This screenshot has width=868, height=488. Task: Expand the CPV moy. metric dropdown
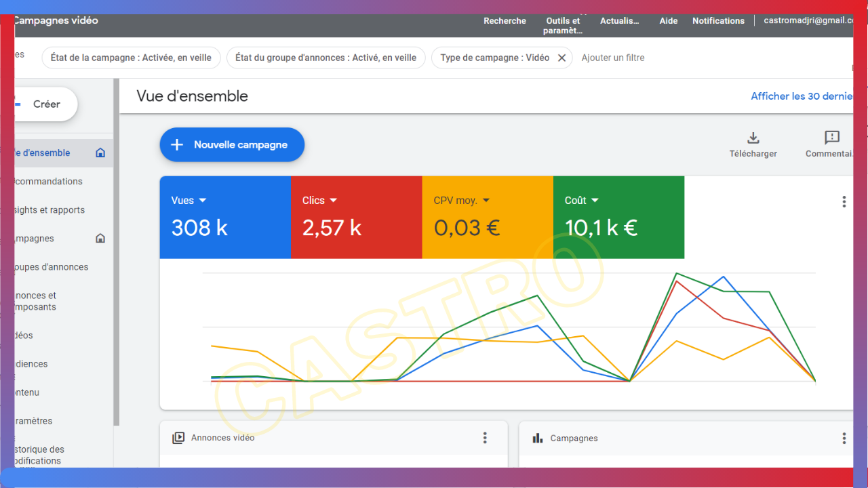[x=486, y=201]
